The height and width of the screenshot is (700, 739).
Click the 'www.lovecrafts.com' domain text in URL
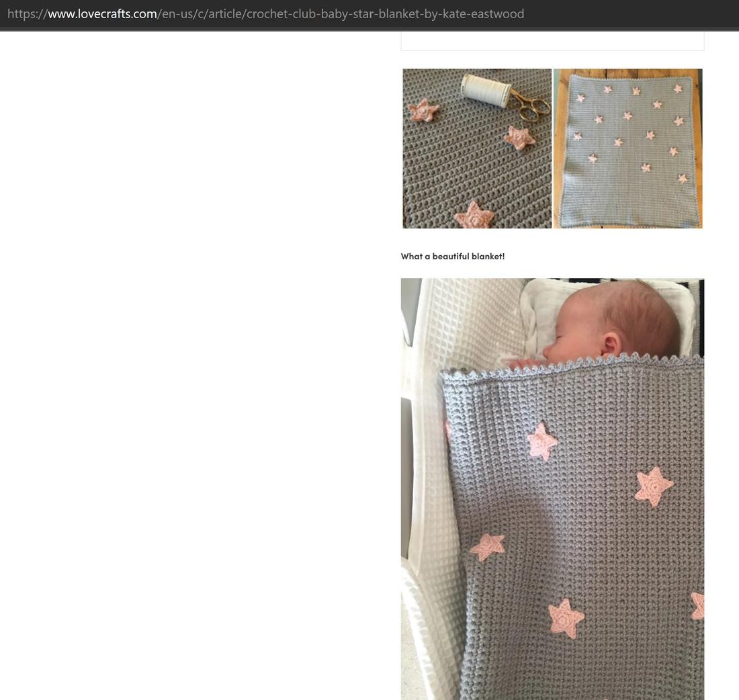tap(102, 14)
